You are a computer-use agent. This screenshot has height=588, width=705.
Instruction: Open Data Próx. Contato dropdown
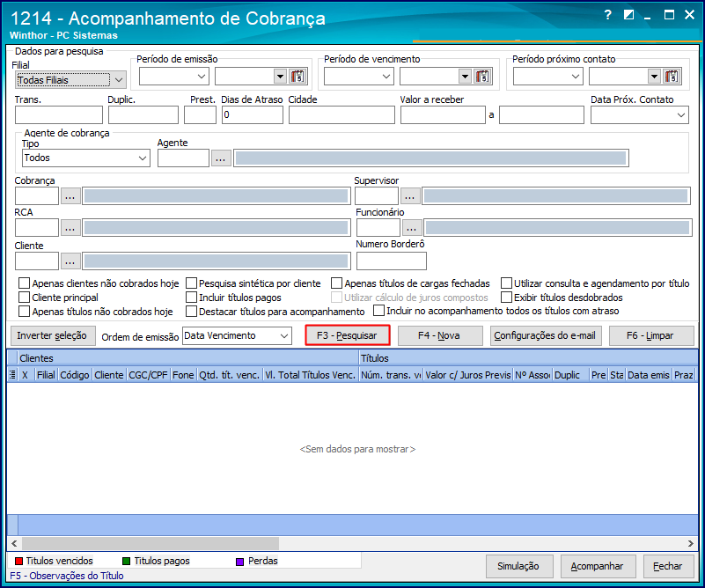coord(640,115)
